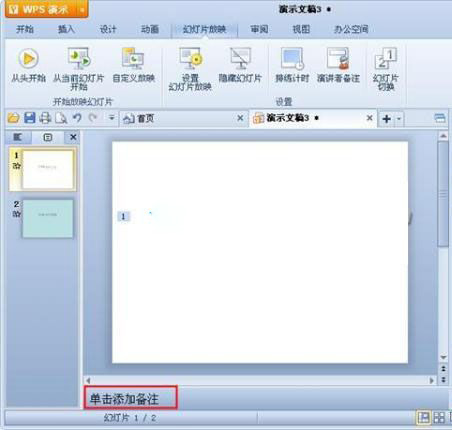452x430 pixels.
Task: Switch to slide sorter view in status bar
Action: pos(439,418)
